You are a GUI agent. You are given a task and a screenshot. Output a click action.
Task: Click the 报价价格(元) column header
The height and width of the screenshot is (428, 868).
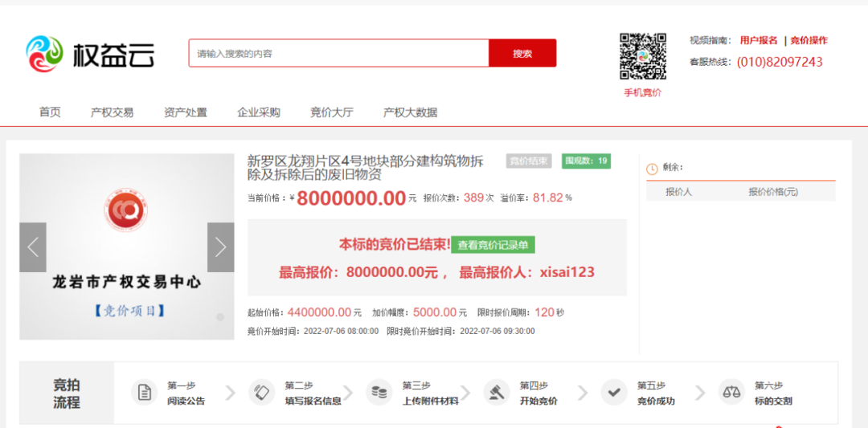773,192
